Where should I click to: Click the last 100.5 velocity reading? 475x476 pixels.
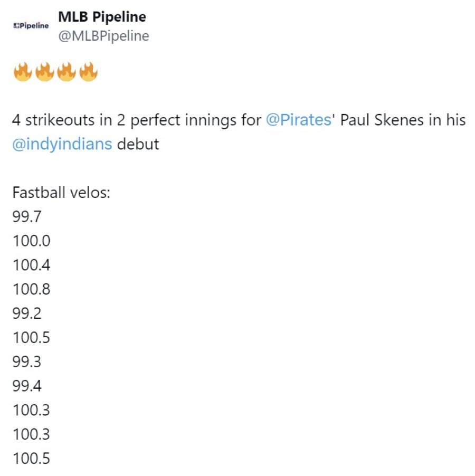click(x=31, y=459)
